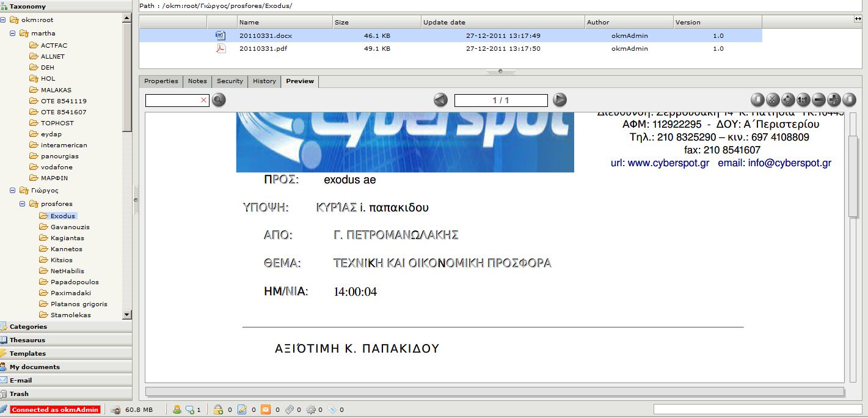Click the workflow gear icon in the status bar
868x418 pixels.
[311, 409]
